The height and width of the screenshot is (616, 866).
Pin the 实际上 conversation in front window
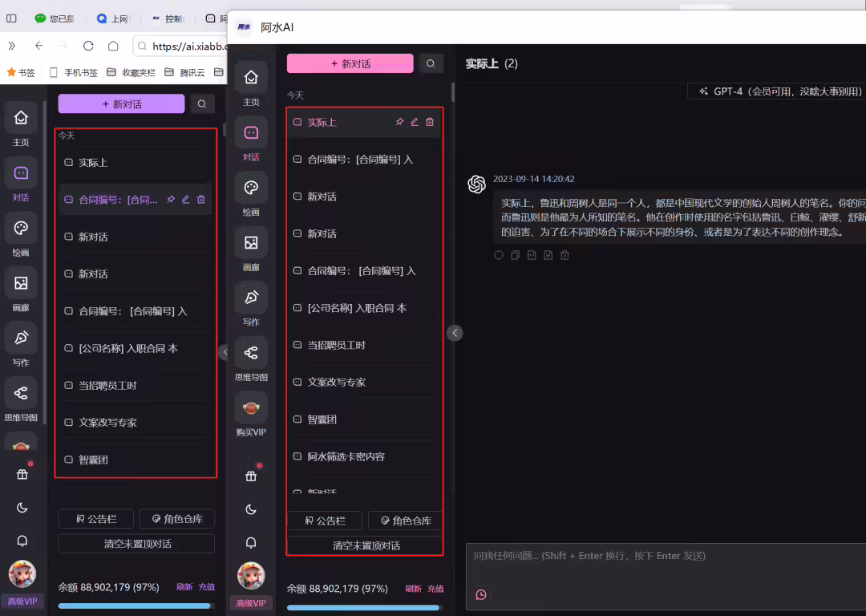399,122
